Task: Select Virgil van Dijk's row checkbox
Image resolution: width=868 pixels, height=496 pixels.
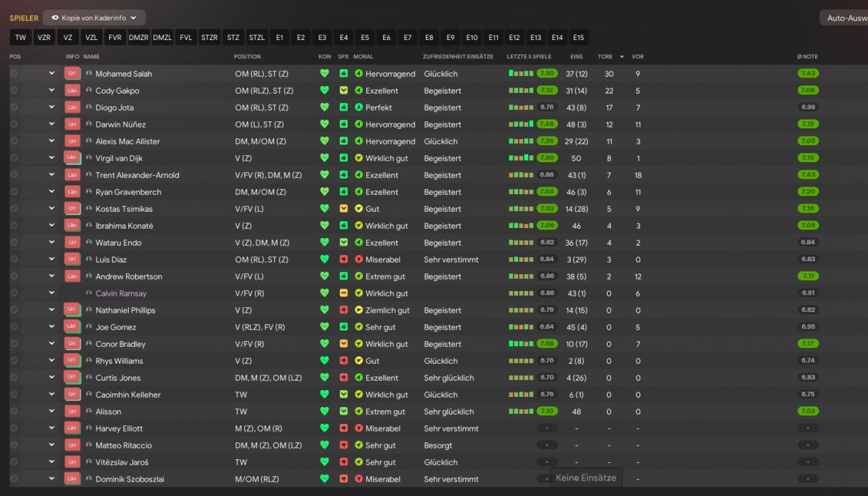Action: [14, 158]
